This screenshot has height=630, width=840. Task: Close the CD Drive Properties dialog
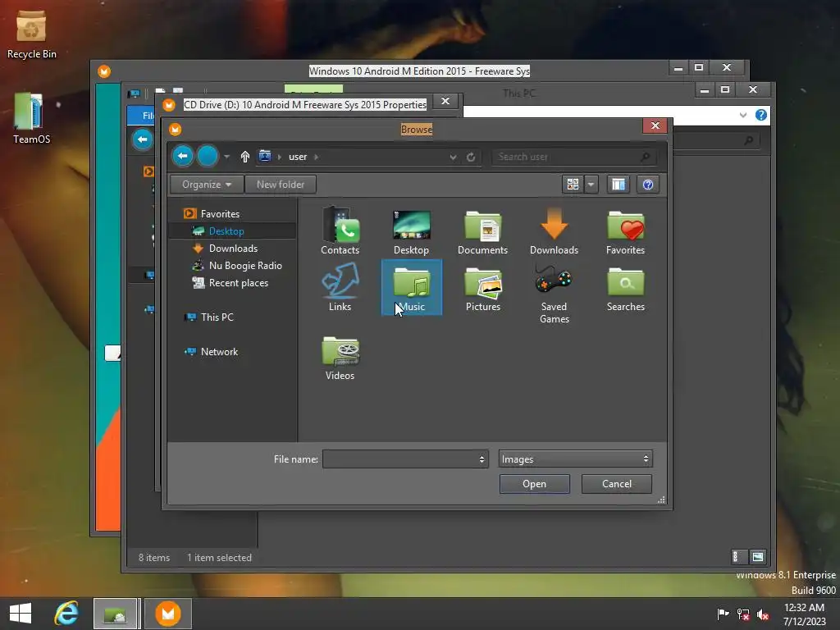point(445,101)
